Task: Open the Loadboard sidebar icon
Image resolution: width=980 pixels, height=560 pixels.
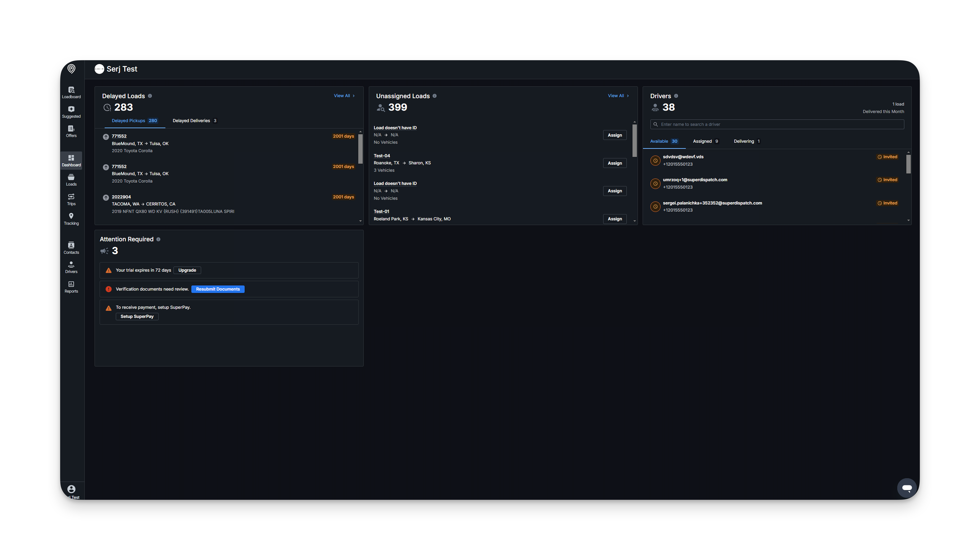Action: point(71,92)
